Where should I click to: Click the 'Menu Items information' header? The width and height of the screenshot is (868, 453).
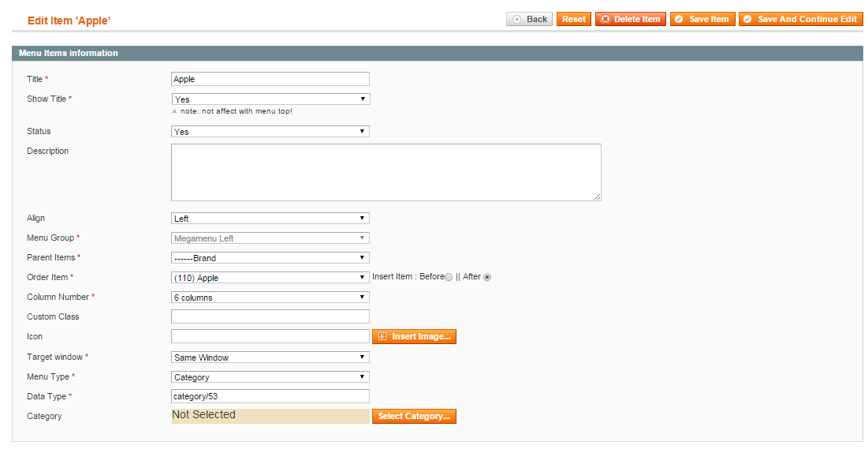(x=68, y=53)
